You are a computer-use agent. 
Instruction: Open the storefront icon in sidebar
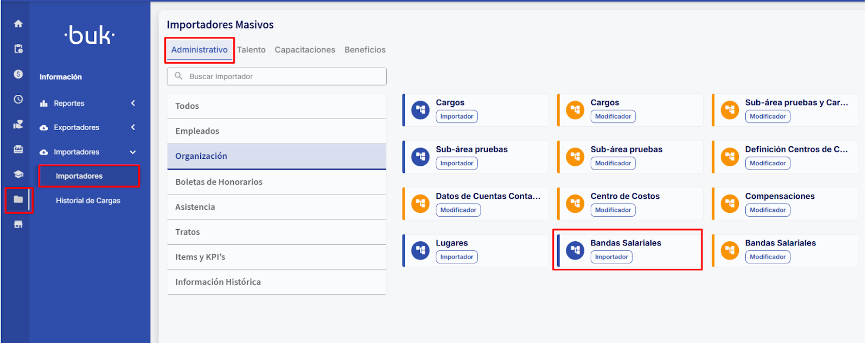[x=18, y=224]
